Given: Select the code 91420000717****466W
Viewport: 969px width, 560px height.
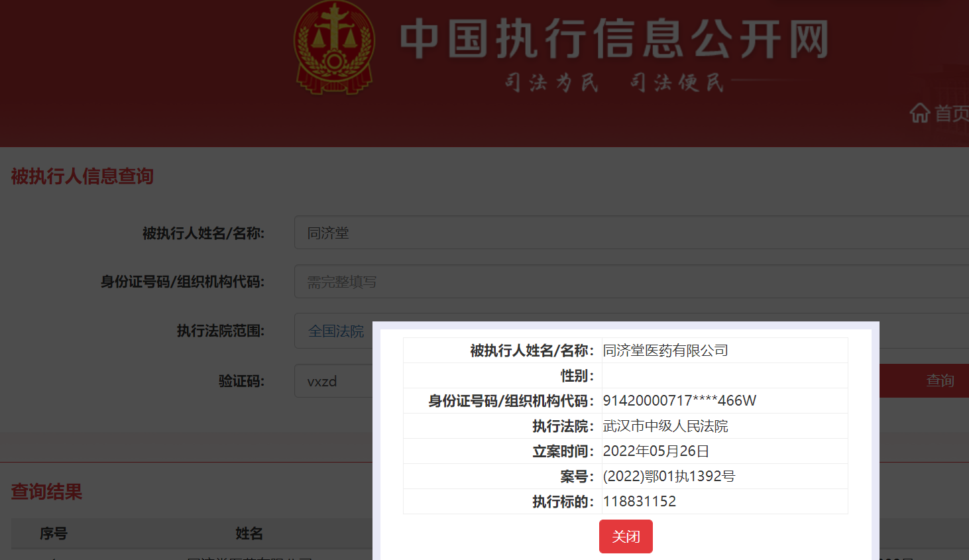Looking at the screenshot, I should [679, 401].
